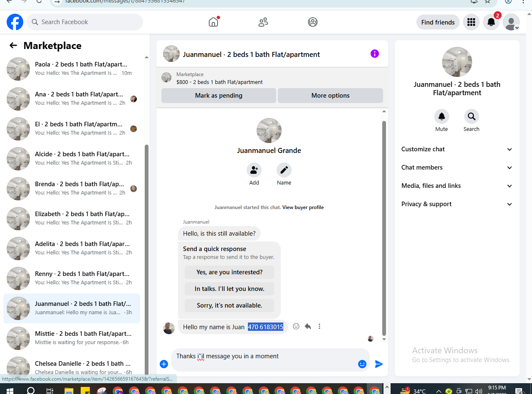
Task: Click the Facebook logo icon
Action: [15, 22]
